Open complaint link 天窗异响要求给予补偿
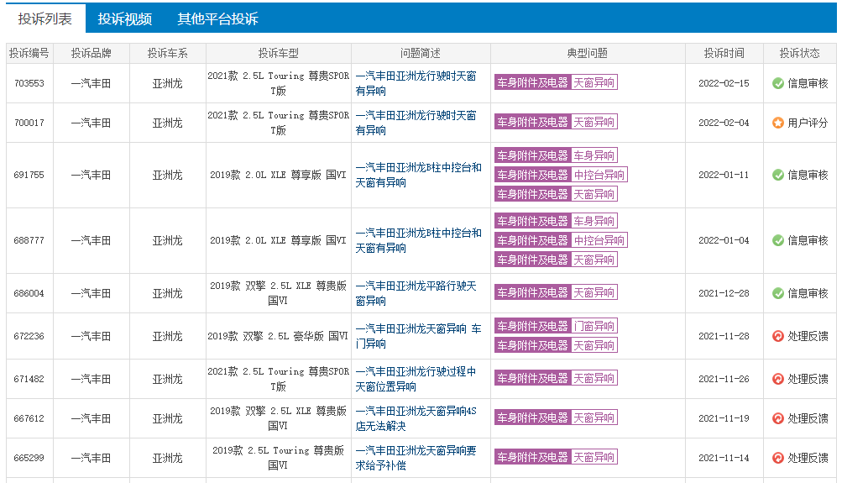This screenshot has width=868, height=483. point(416,458)
